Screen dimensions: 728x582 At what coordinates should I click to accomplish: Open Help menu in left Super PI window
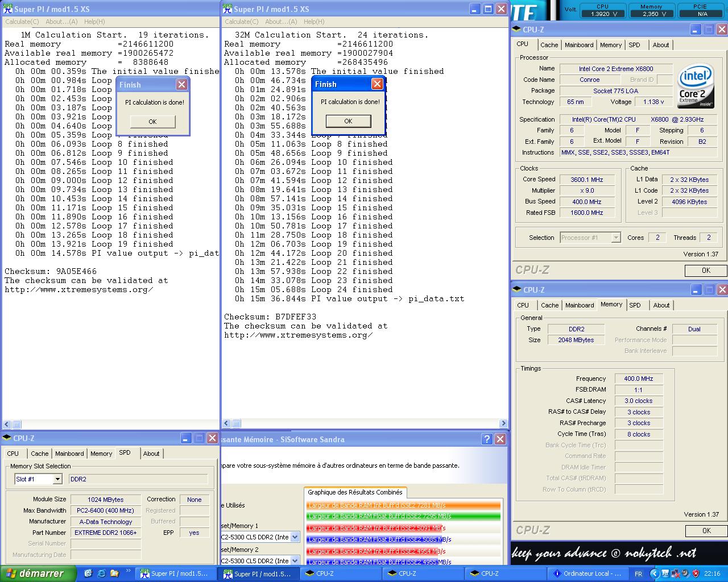pyautogui.click(x=94, y=22)
